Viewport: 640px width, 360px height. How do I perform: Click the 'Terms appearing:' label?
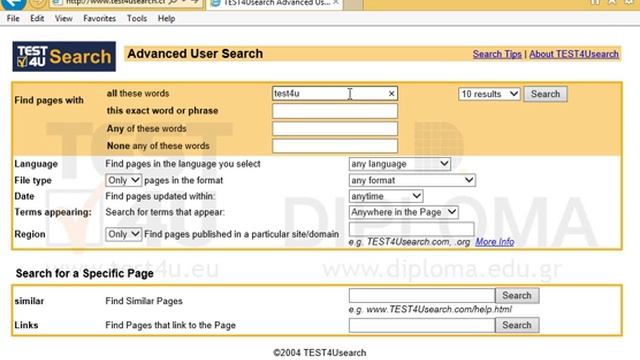[53, 212]
